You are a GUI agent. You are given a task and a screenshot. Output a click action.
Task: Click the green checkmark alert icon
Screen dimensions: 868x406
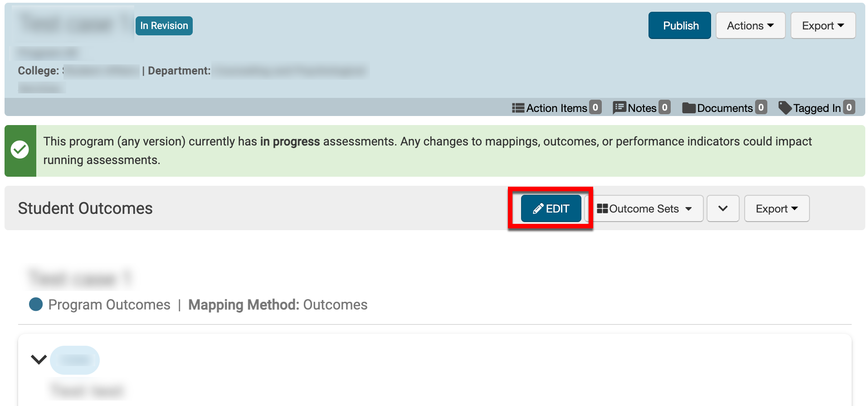[x=20, y=150]
